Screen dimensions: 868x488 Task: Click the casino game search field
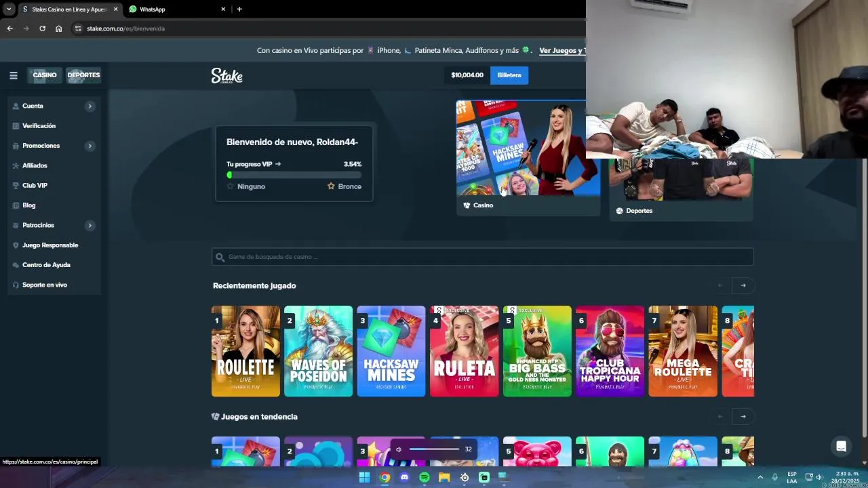pos(482,257)
